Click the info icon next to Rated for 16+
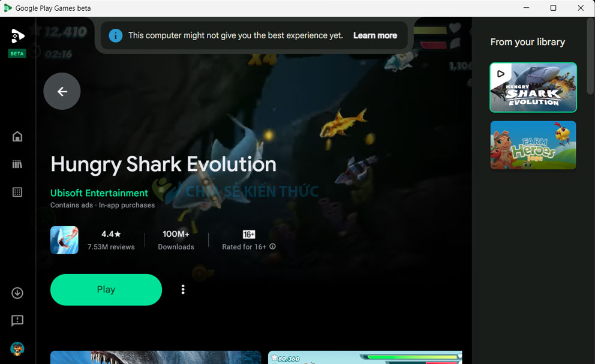The image size is (595, 364). coord(273,246)
